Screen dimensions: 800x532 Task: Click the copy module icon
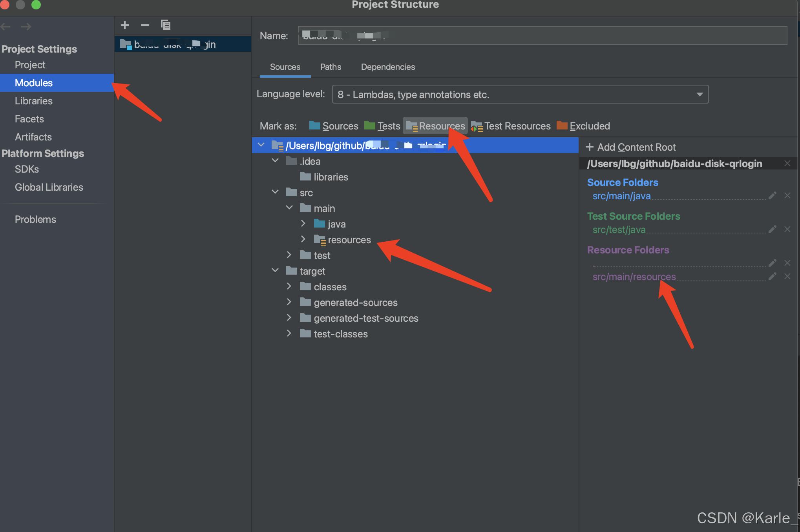(x=166, y=25)
